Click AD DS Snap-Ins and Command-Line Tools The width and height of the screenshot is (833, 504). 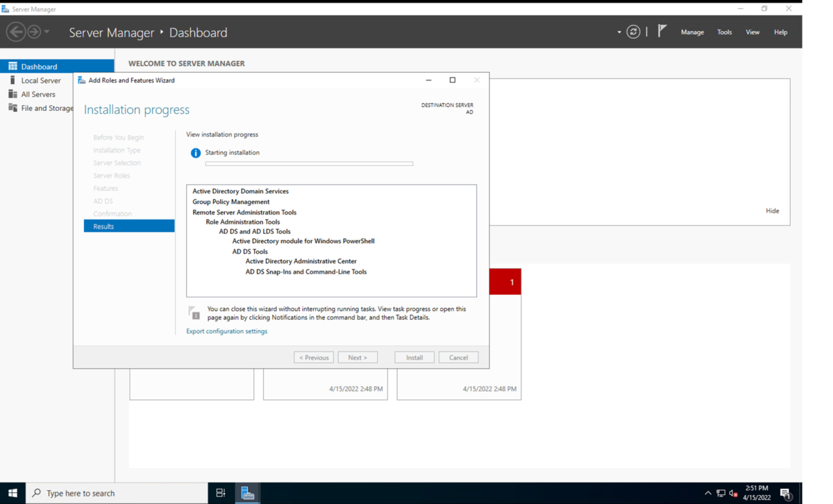pyautogui.click(x=306, y=272)
